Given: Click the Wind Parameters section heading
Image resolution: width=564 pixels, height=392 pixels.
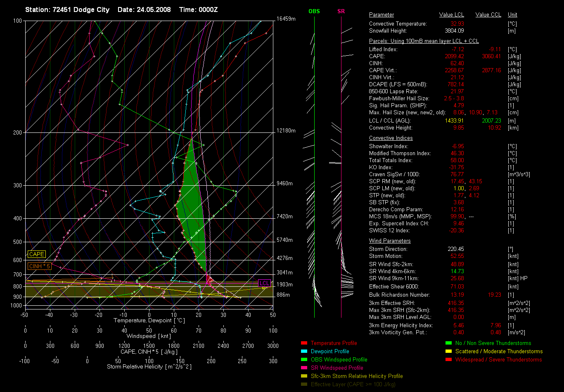Looking at the screenshot, I should click(390, 241).
